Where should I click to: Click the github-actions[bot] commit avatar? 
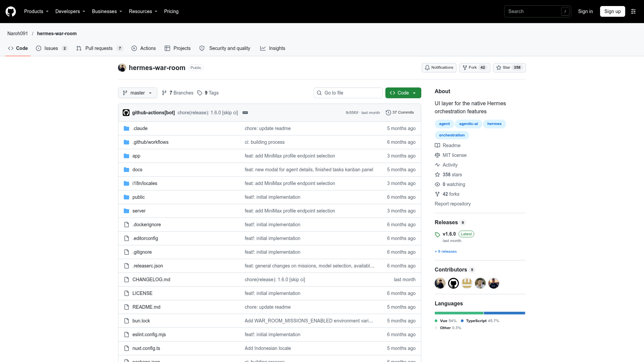(126, 113)
